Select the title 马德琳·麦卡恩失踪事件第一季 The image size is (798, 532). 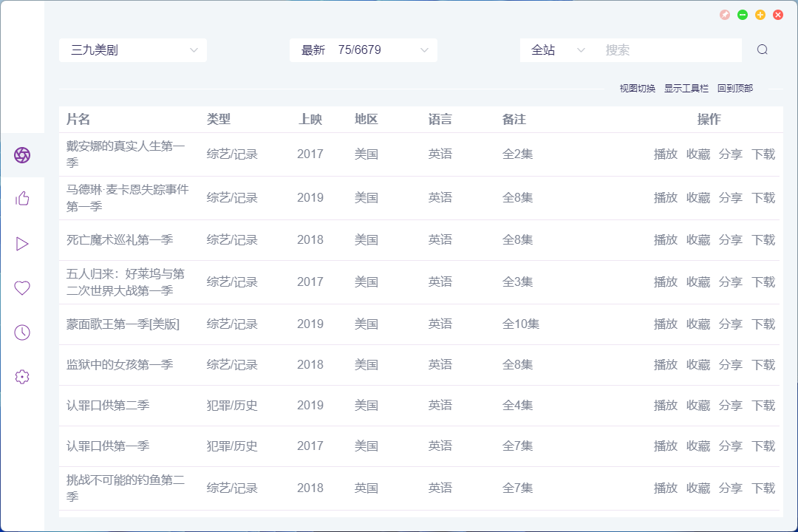(128, 197)
